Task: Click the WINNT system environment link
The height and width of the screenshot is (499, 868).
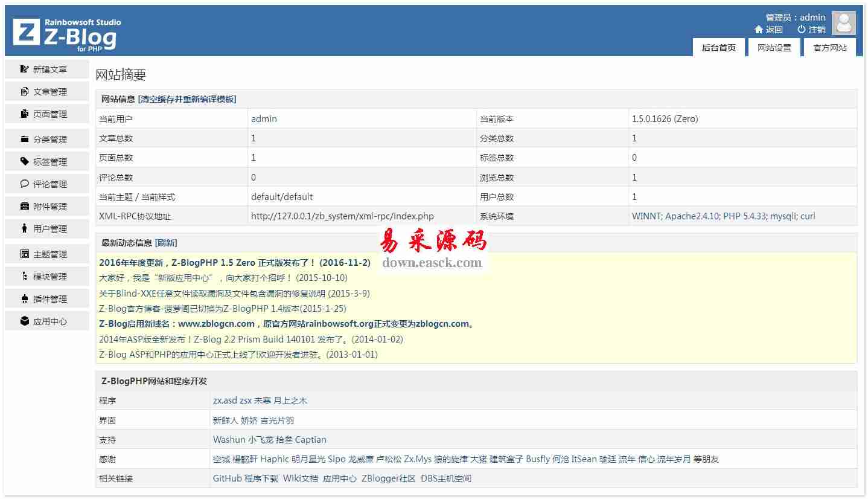Action: point(723,216)
